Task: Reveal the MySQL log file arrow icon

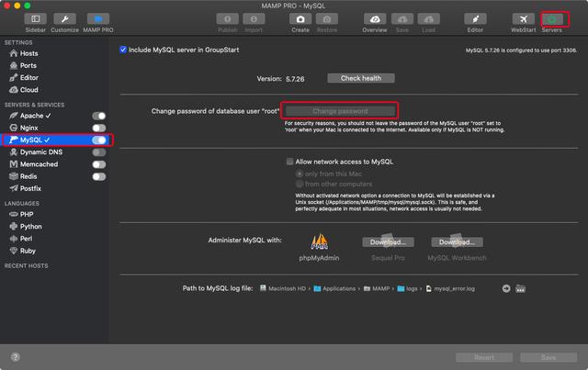Action: pyautogui.click(x=506, y=288)
